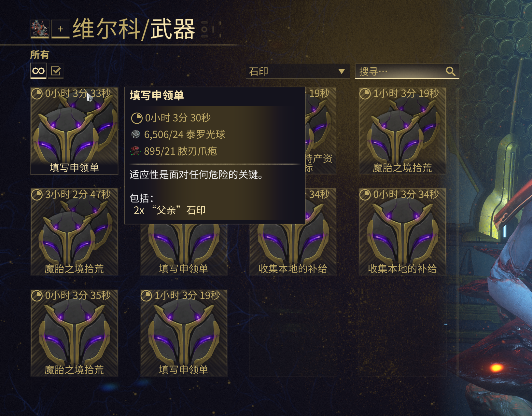Click the clock icon in tooltip
The image size is (532, 416).
(x=137, y=118)
